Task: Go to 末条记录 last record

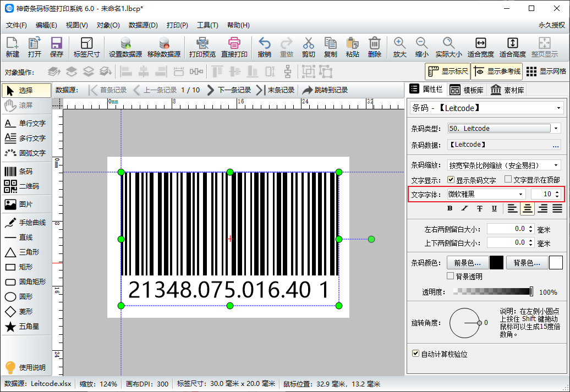Action: (x=276, y=90)
